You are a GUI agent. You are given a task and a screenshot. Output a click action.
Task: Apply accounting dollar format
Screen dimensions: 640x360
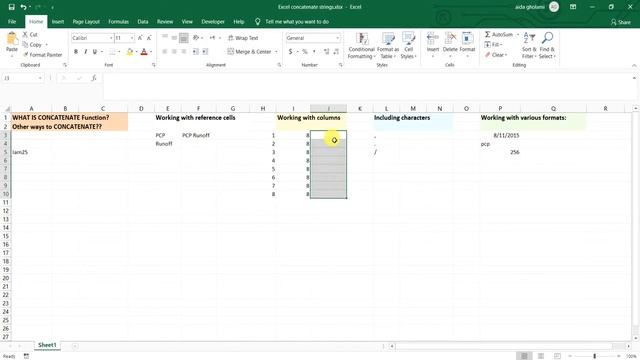coord(290,52)
